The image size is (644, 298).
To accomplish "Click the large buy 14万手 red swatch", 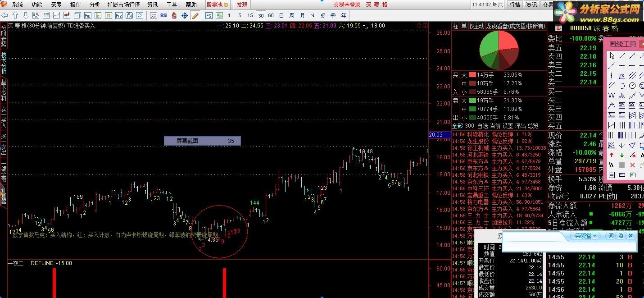I will click(472, 75).
